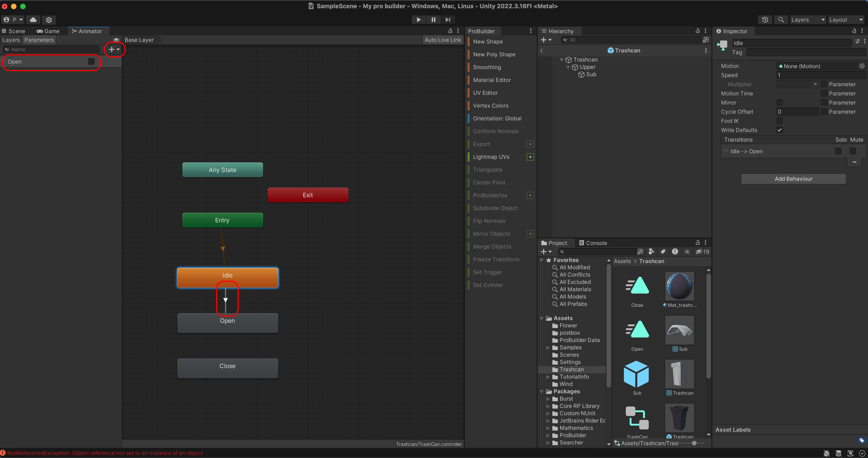The image size is (868, 458).
Task: Click the Inspector panel lock icon
Action: (854, 31)
